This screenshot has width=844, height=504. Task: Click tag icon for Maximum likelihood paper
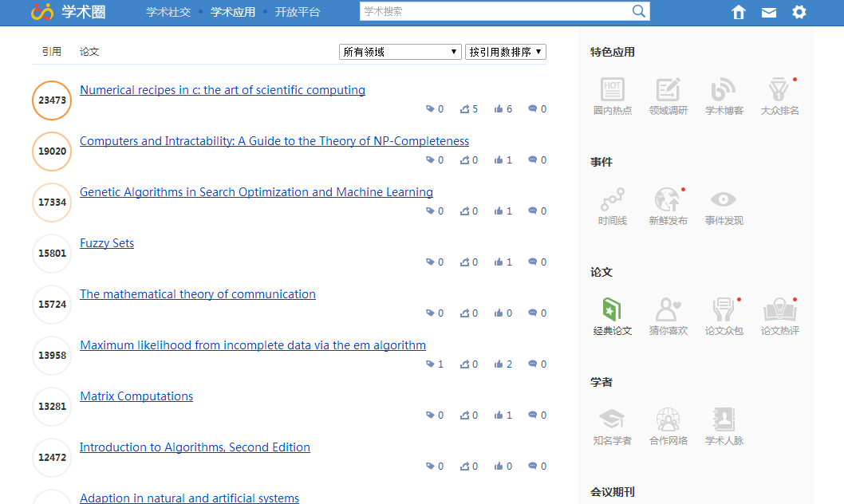point(430,364)
